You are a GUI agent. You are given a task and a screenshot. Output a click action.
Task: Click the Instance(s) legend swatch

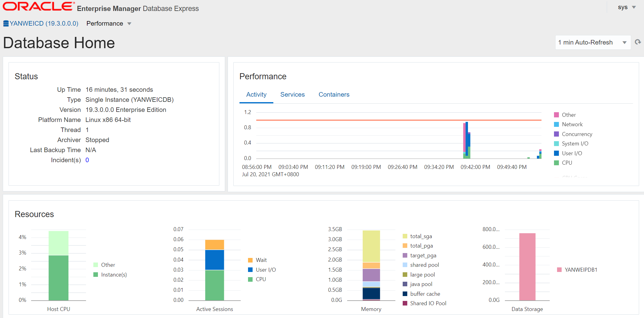pos(96,275)
